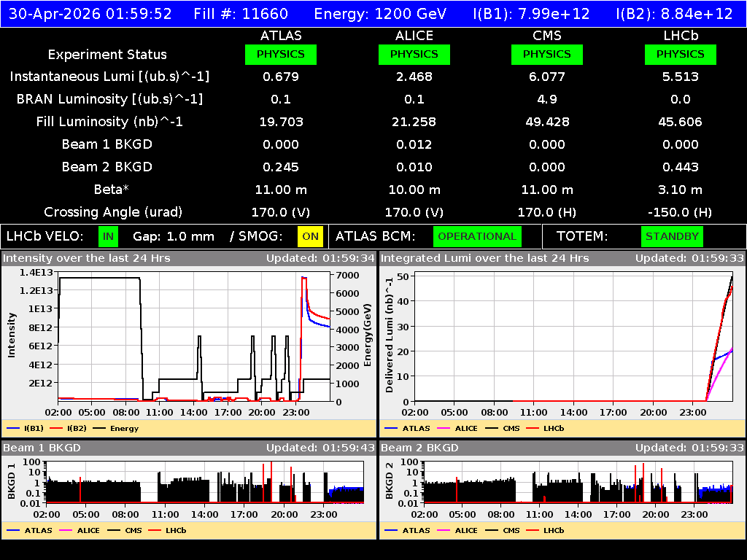Image resolution: width=747 pixels, height=560 pixels.
Task: Click the Energy legend entry in Intensity chart
Action: tap(116, 428)
